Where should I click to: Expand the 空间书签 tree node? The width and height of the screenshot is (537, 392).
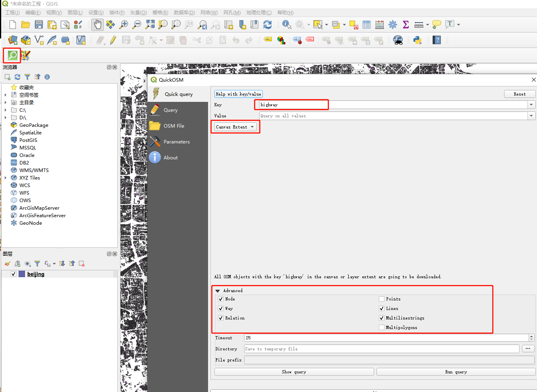point(6,95)
